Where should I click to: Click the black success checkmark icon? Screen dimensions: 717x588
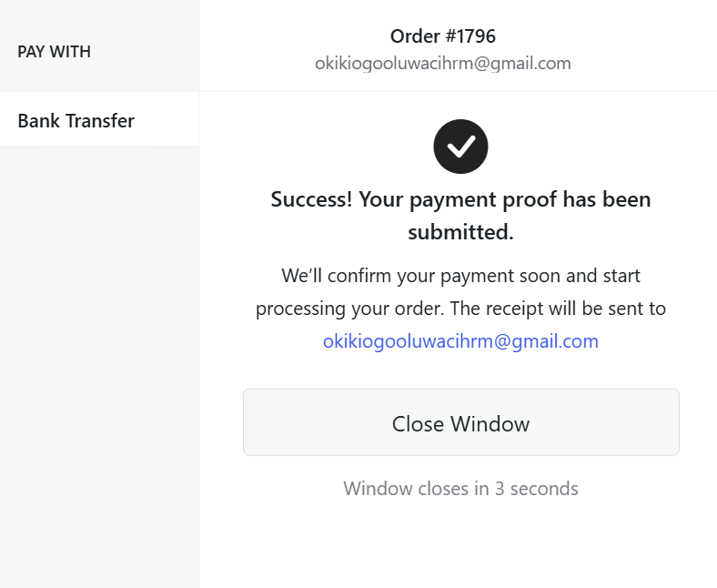(x=460, y=146)
